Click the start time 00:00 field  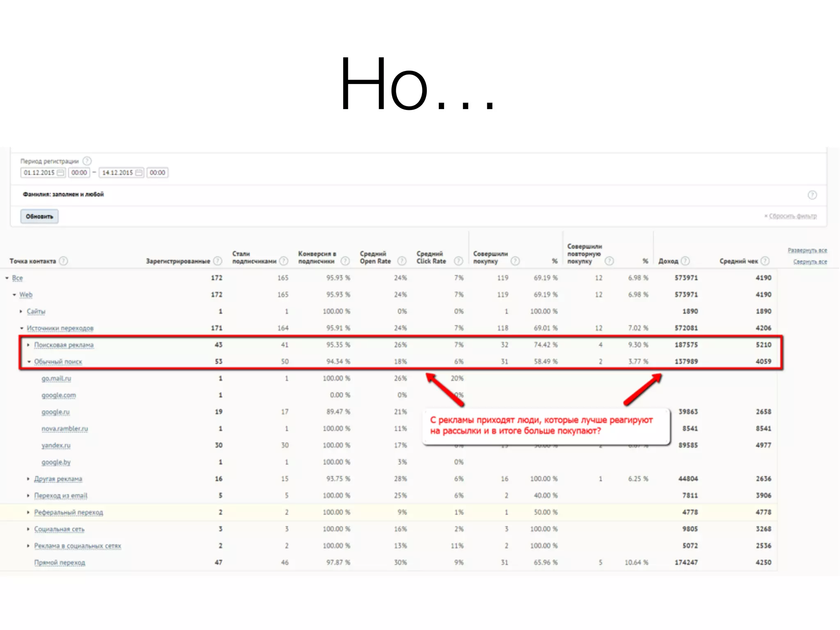pos(79,173)
